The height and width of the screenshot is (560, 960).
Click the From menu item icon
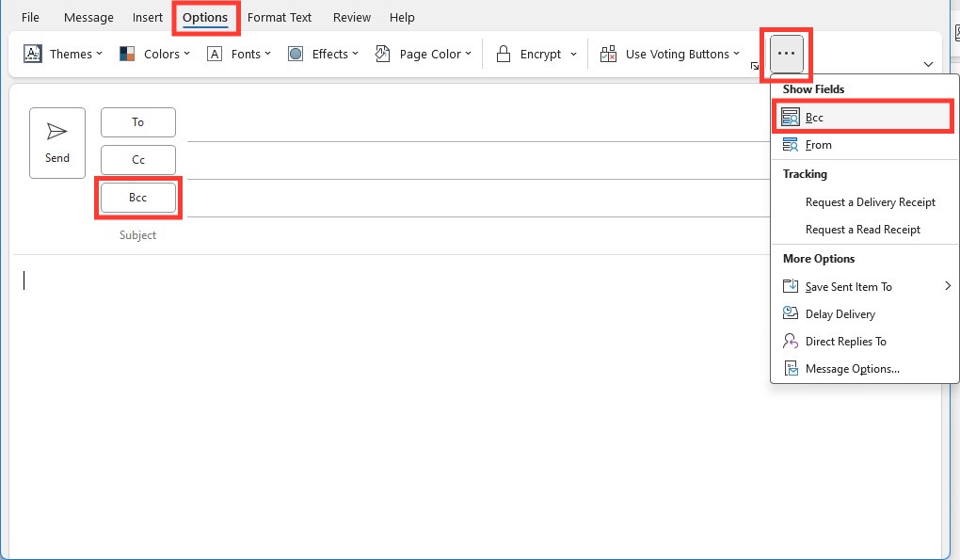point(791,145)
